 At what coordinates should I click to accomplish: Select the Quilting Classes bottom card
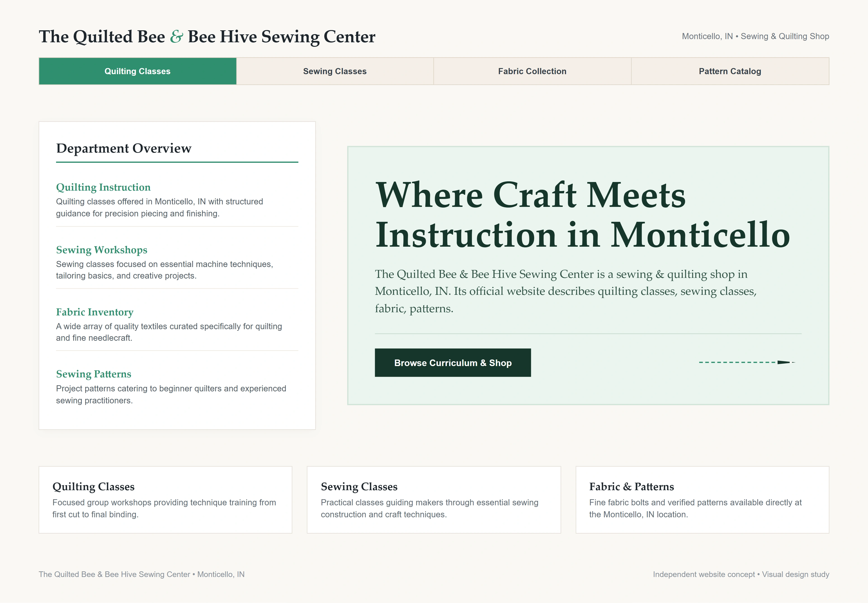tap(165, 499)
